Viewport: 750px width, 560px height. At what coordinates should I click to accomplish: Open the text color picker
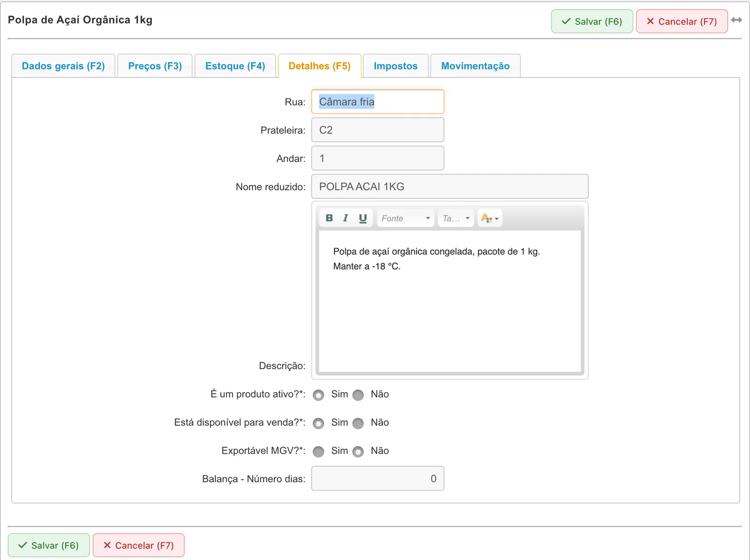point(490,218)
